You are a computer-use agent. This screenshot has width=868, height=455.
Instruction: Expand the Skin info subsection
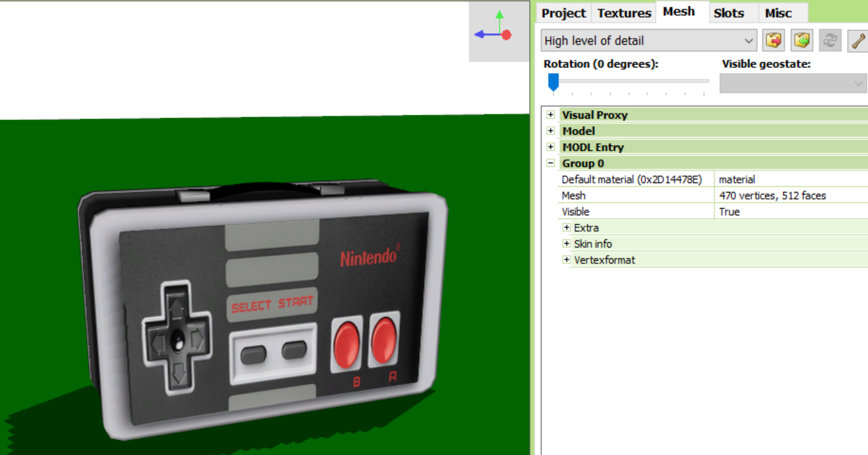click(567, 243)
